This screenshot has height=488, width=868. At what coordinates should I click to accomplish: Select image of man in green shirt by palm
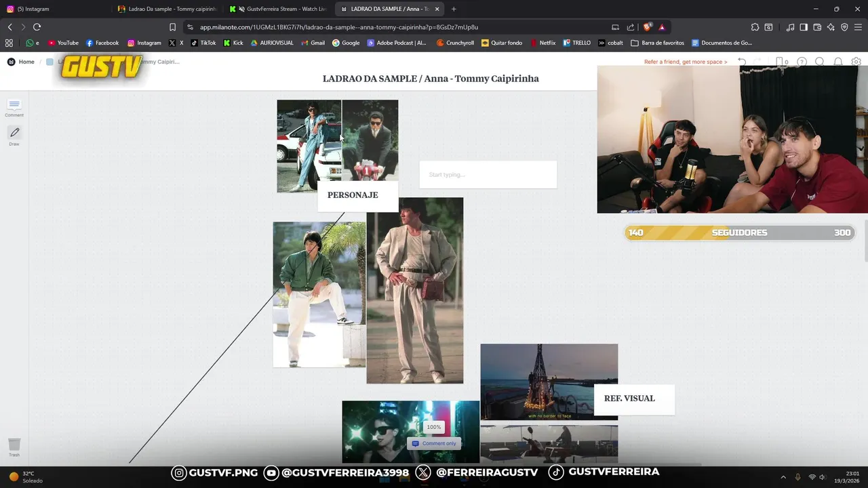click(319, 295)
